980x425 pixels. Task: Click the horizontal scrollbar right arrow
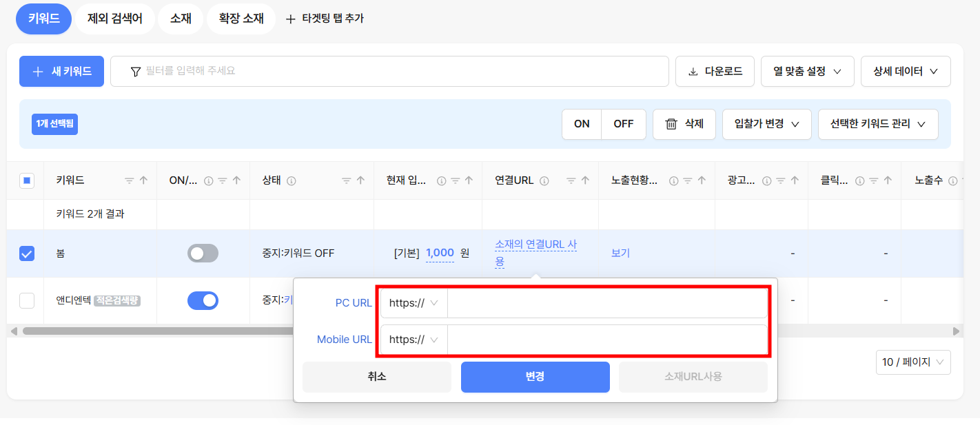click(x=956, y=331)
